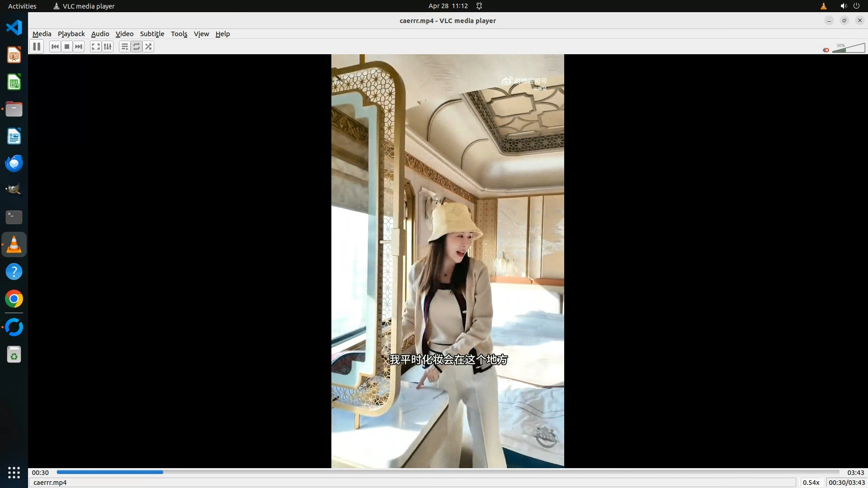Toggle loop repeat mode
Screen dimensions: 868x488
(136, 47)
